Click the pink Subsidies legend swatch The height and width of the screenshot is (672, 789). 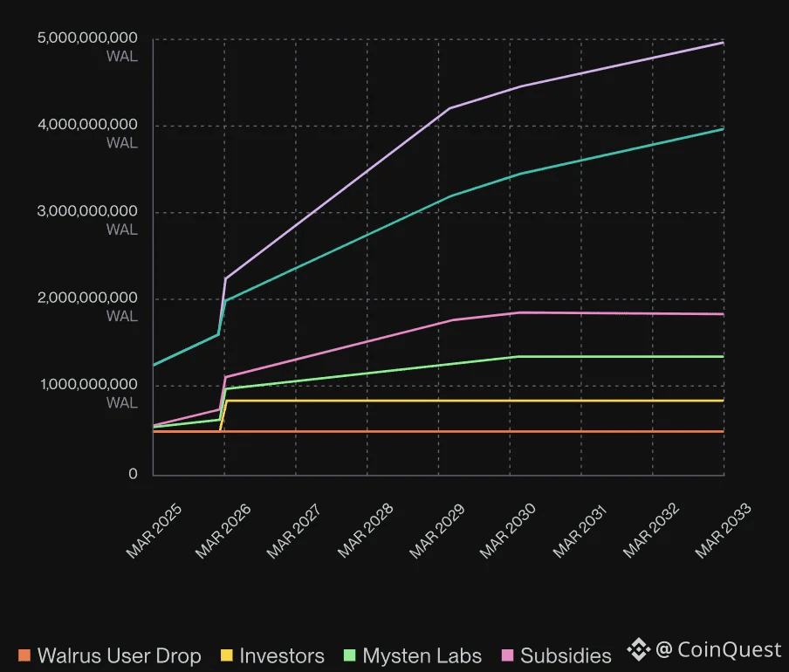[x=507, y=655]
